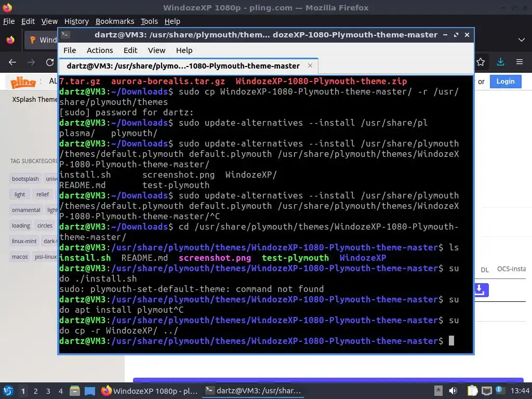Select the pisi-linux tag
Screen dimensions: 532x399
[46, 257]
